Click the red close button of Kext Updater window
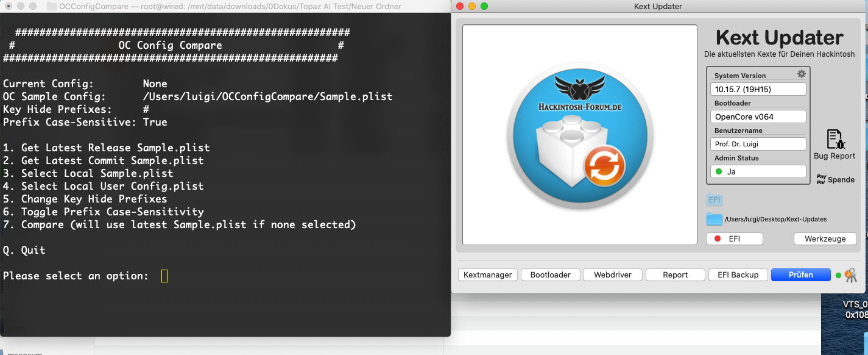 (x=460, y=6)
